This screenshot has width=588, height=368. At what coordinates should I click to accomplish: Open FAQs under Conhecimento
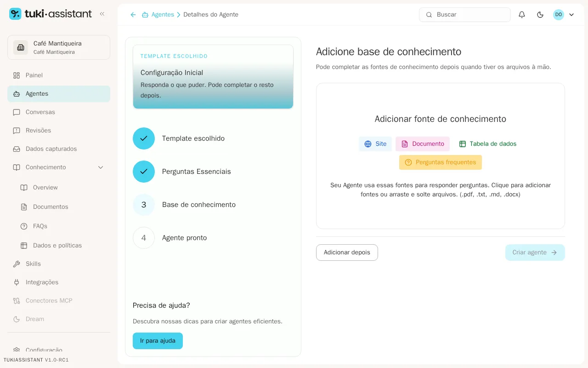click(x=62, y=226)
